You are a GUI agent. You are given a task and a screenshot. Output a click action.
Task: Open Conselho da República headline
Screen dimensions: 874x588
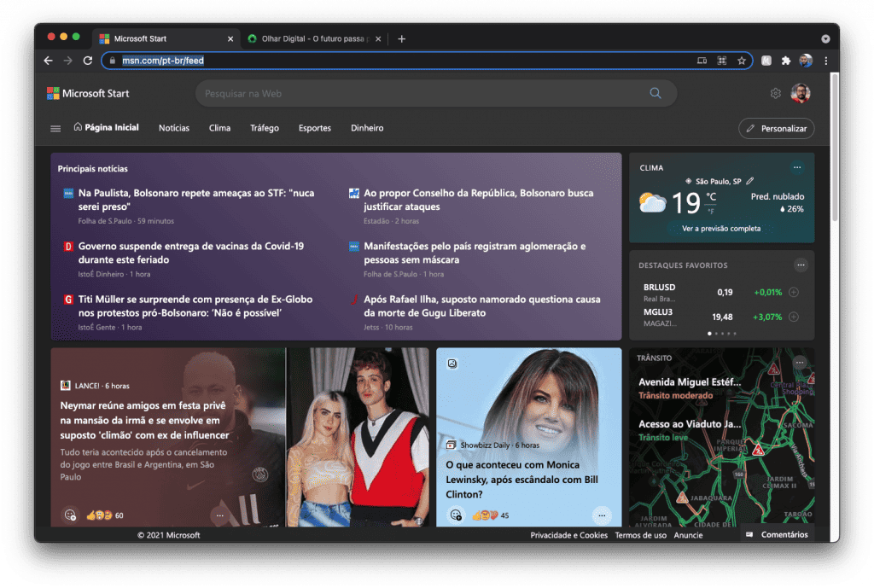pos(478,200)
